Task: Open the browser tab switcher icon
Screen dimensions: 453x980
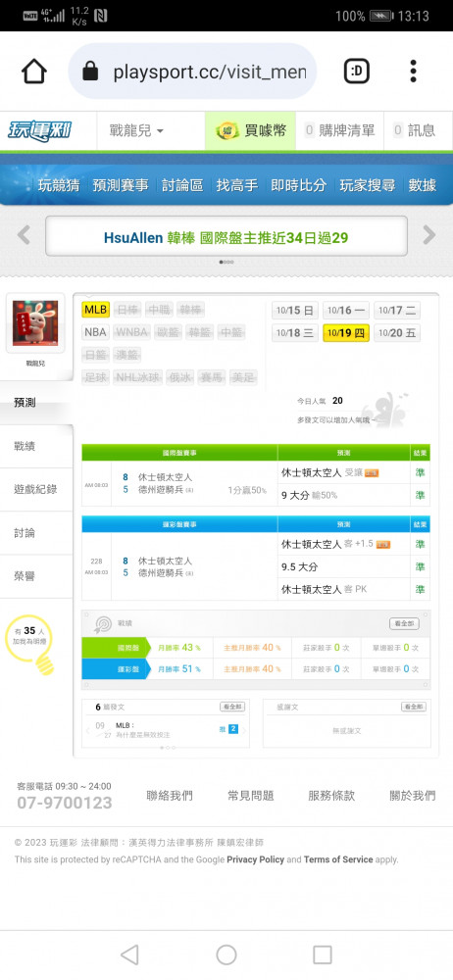Action: (357, 72)
